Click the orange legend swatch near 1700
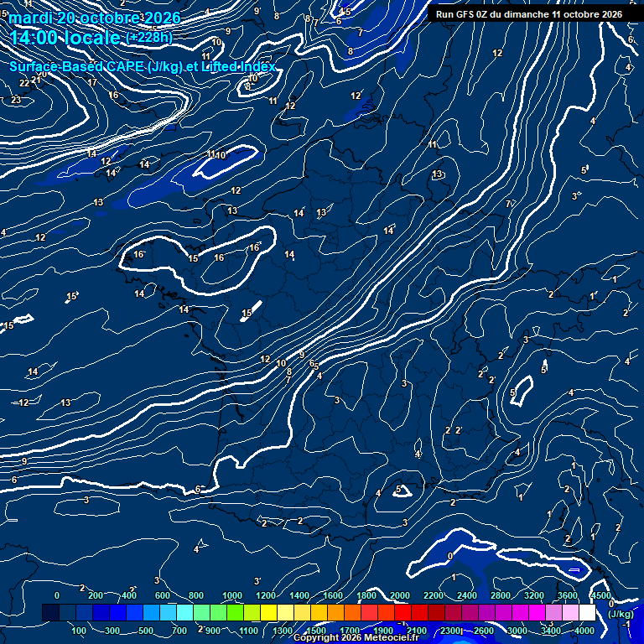Screen dimensions: 644x644 [x=352, y=612]
